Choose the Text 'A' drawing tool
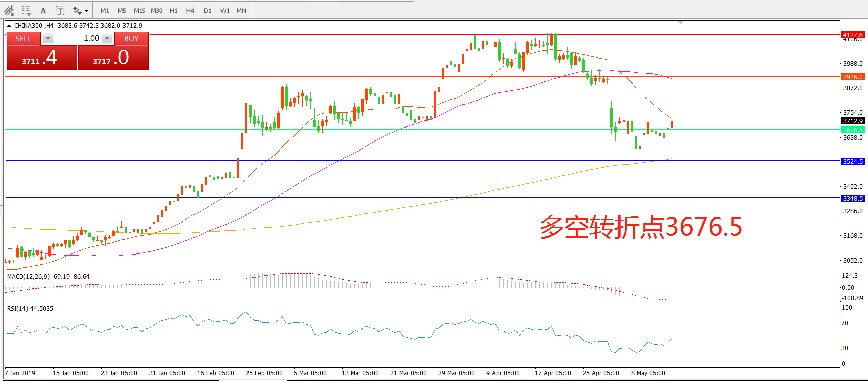868x381 pixels. pyautogui.click(x=43, y=10)
